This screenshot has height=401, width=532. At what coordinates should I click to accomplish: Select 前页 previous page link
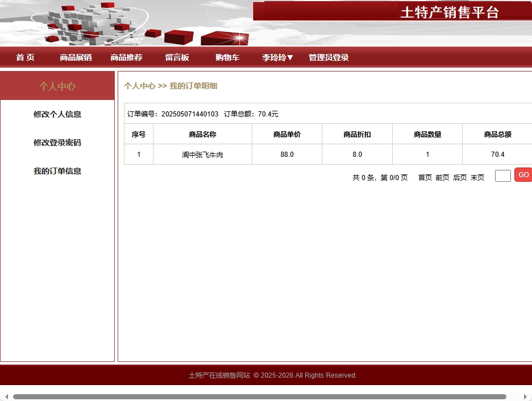tap(442, 177)
